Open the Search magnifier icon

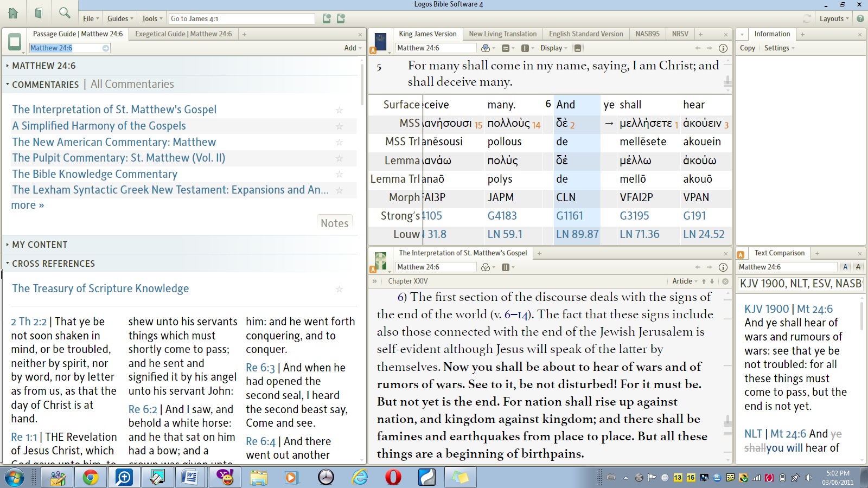[65, 12]
